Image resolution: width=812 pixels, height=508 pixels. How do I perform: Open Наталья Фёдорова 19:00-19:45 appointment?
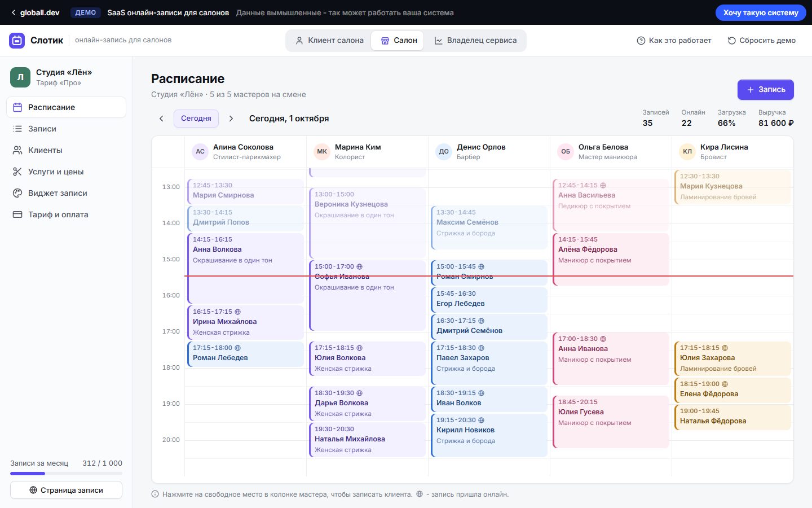732,417
